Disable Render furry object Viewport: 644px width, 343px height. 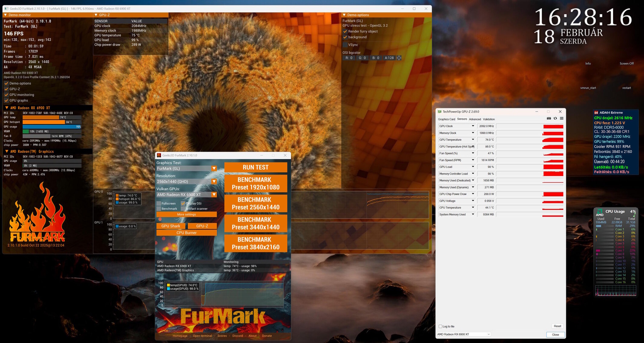(x=345, y=31)
